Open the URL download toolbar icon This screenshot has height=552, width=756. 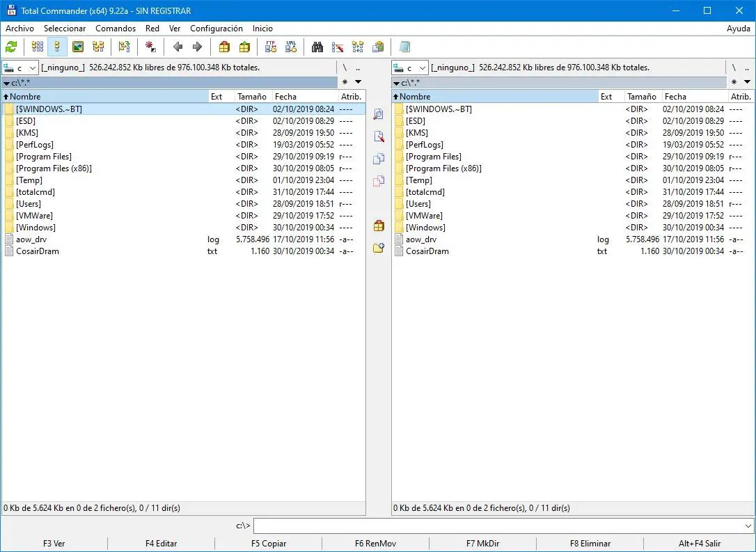tap(291, 47)
